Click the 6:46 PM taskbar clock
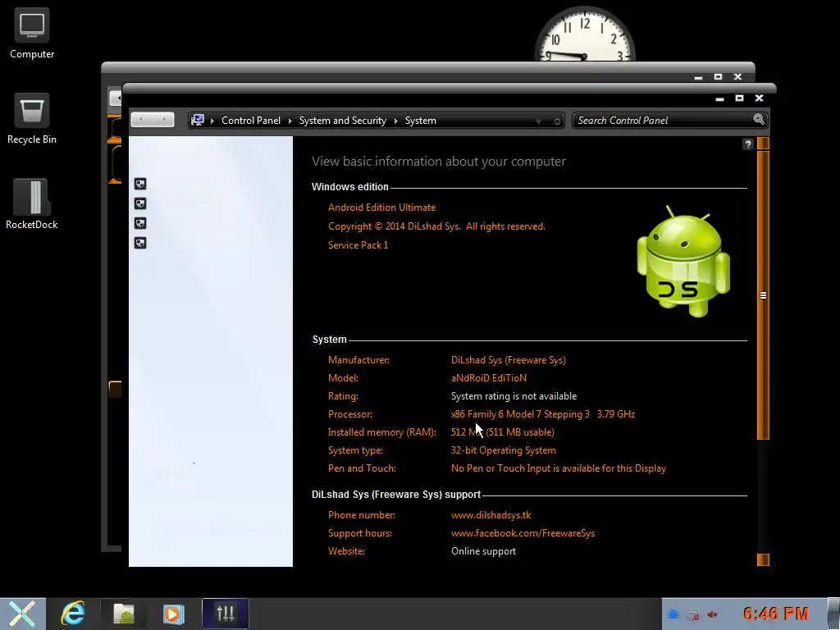Image resolution: width=840 pixels, height=630 pixels. [776, 614]
